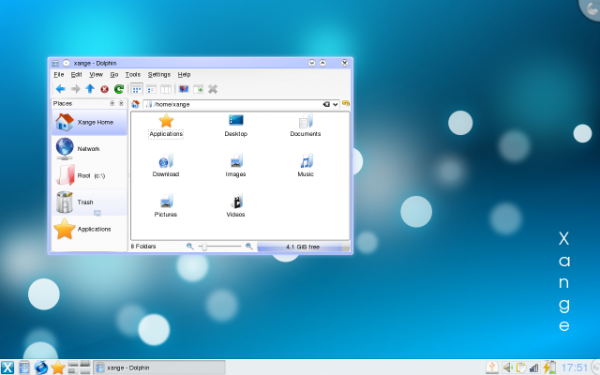
Task: Open the Dolphin window menu icon
Action: [x=55, y=63]
